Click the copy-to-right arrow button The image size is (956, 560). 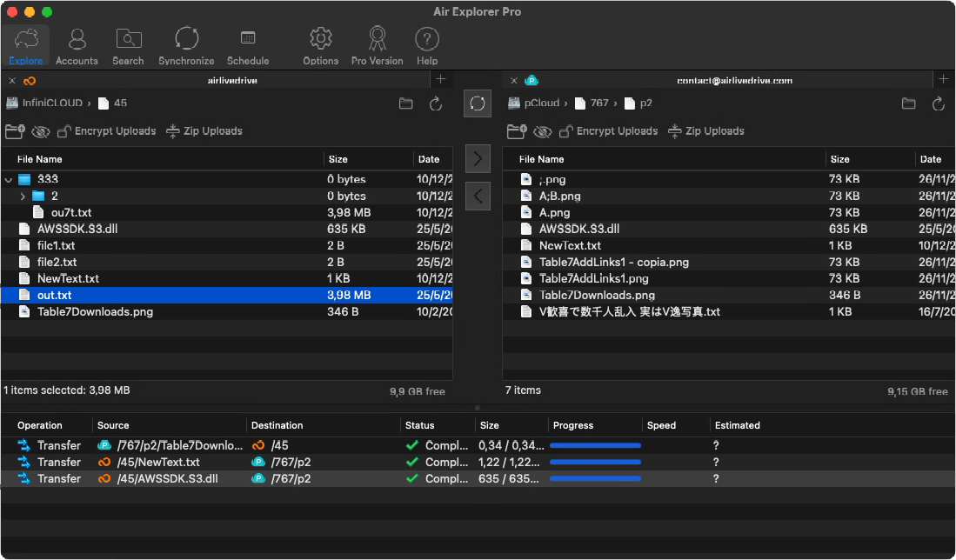pos(478,158)
